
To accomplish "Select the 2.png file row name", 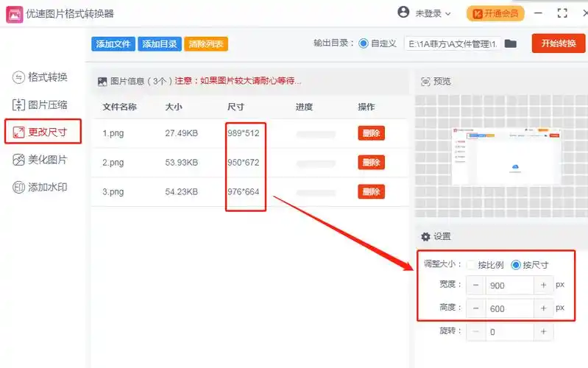I will tap(113, 163).
